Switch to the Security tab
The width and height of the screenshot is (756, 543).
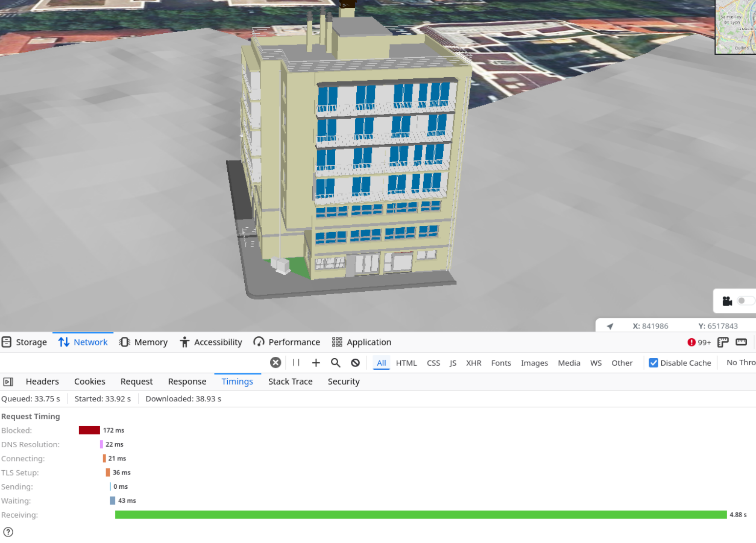[343, 382]
